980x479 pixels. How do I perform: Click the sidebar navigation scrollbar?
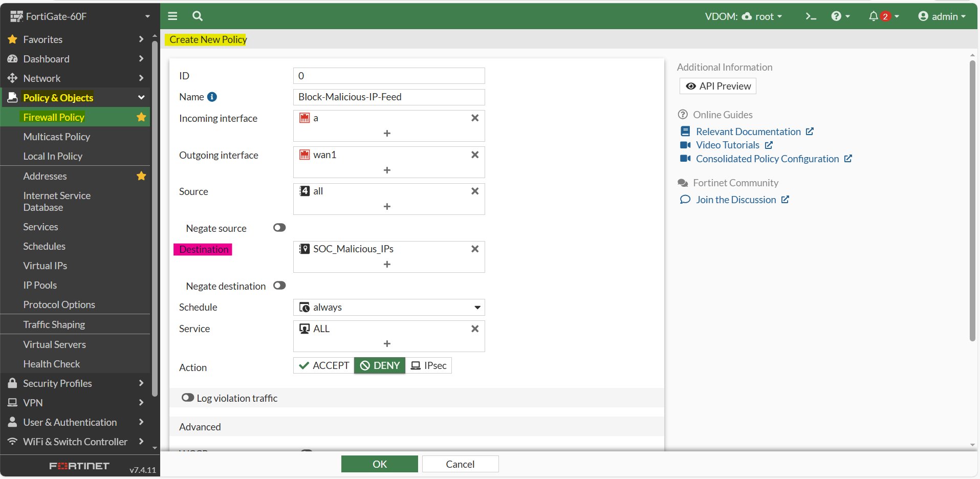pos(155,219)
